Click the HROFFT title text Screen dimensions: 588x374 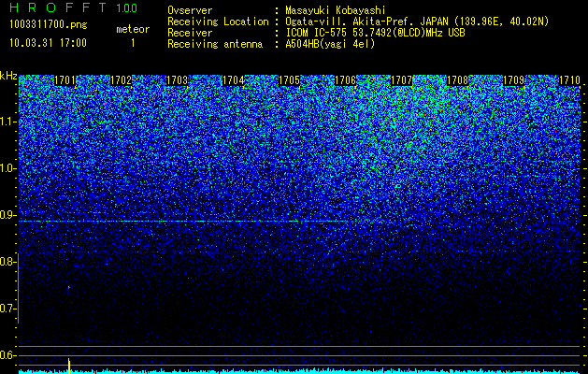[59, 7]
